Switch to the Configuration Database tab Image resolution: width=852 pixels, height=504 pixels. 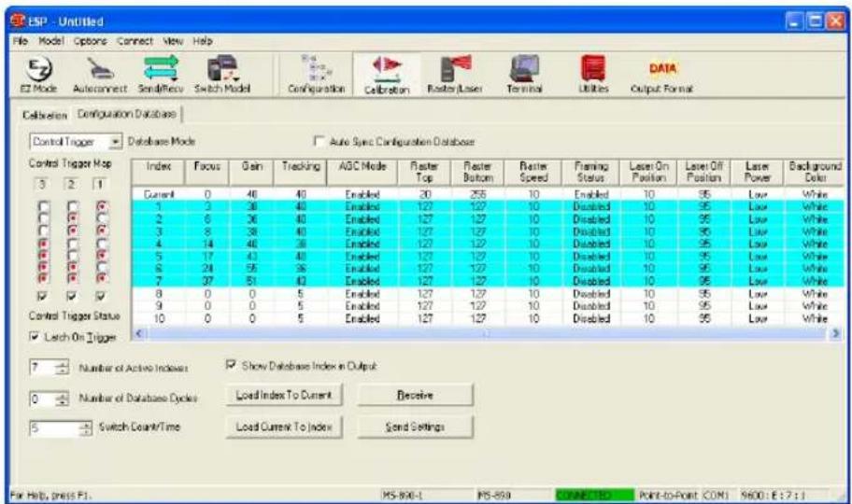click(127, 114)
